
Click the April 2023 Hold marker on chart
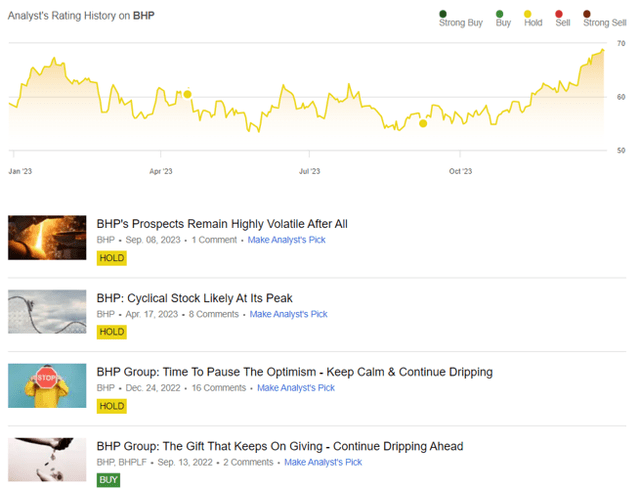187,94
